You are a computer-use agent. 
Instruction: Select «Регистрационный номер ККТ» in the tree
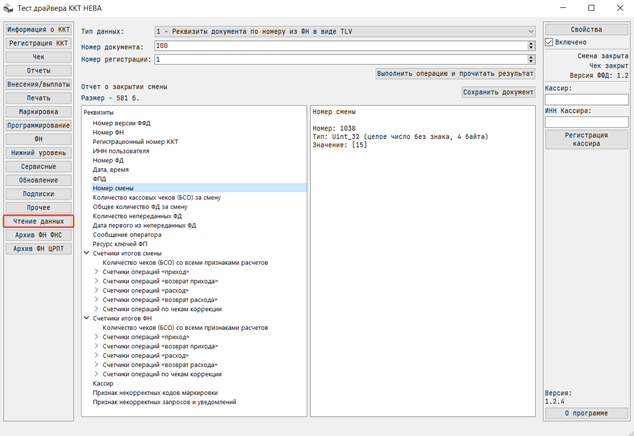[x=135, y=142]
